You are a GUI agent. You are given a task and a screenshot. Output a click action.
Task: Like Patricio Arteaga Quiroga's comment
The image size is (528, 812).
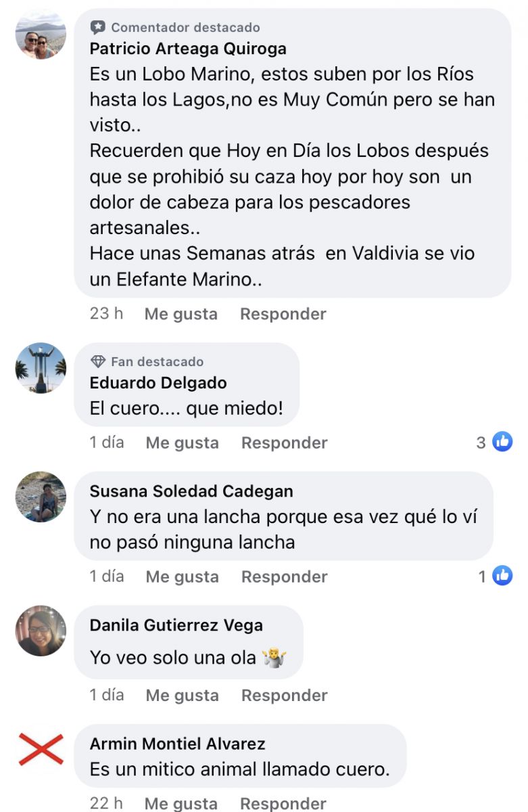click(x=181, y=314)
